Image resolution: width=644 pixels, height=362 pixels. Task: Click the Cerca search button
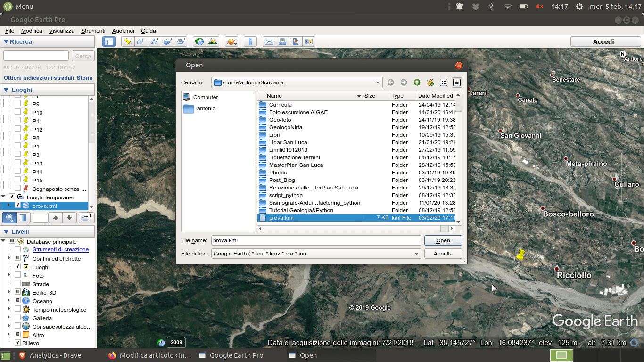pyautogui.click(x=83, y=56)
